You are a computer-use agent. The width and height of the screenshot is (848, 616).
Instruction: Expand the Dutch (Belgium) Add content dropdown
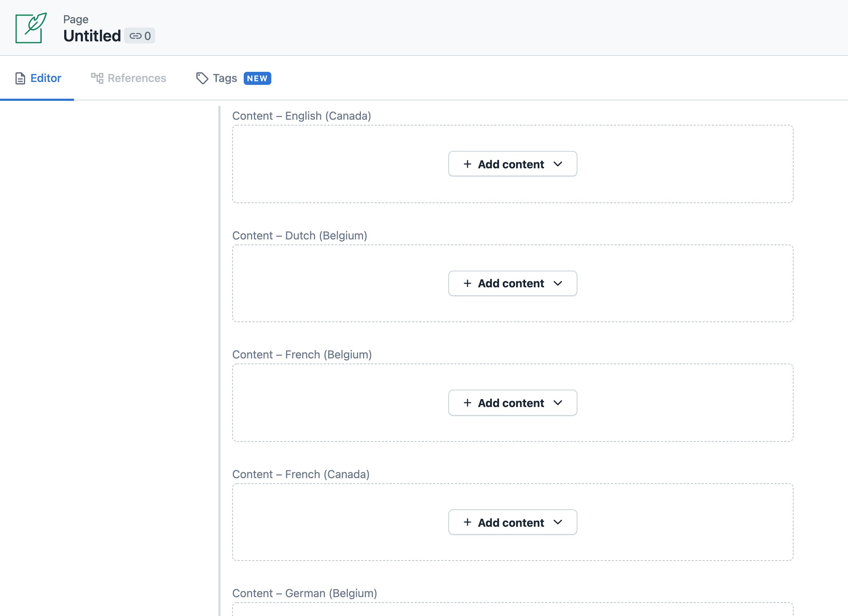tap(558, 283)
